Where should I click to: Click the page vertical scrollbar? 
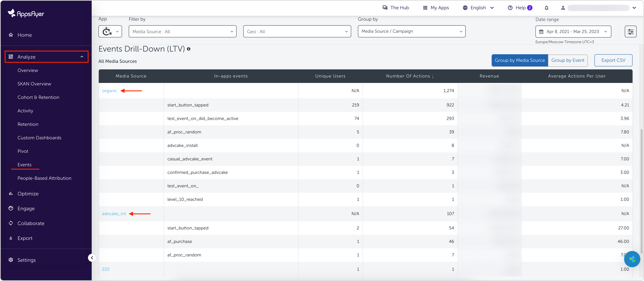pos(642,191)
